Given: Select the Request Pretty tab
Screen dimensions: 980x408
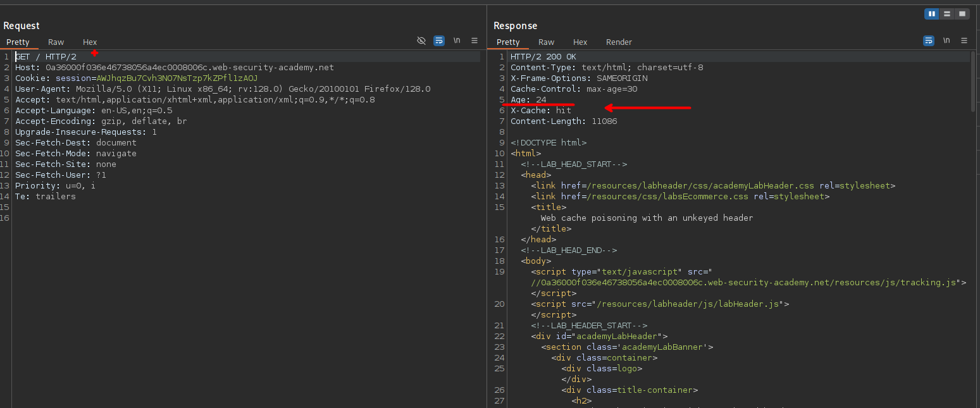Looking at the screenshot, I should pyautogui.click(x=18, y=42).
